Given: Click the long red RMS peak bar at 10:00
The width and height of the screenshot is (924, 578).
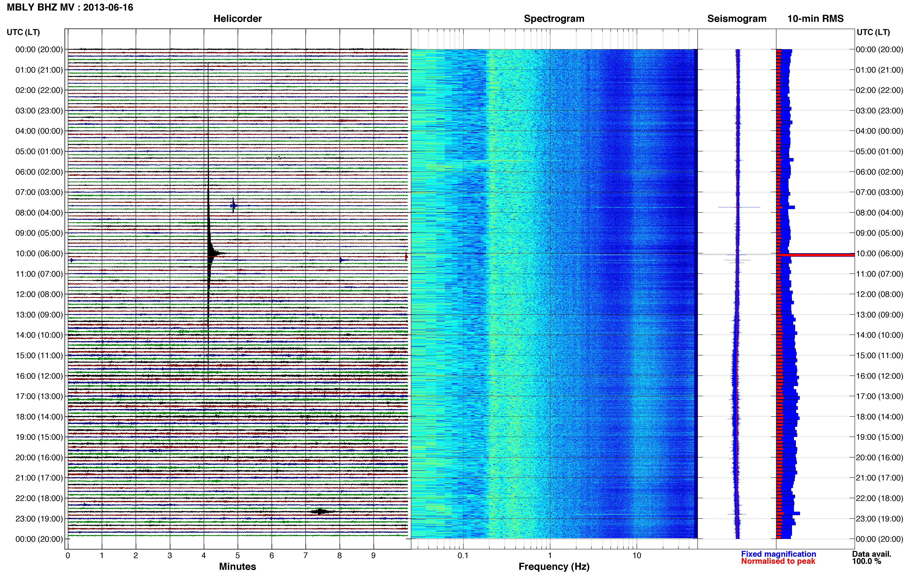Looking at the screenshot, I should point(815,255).
